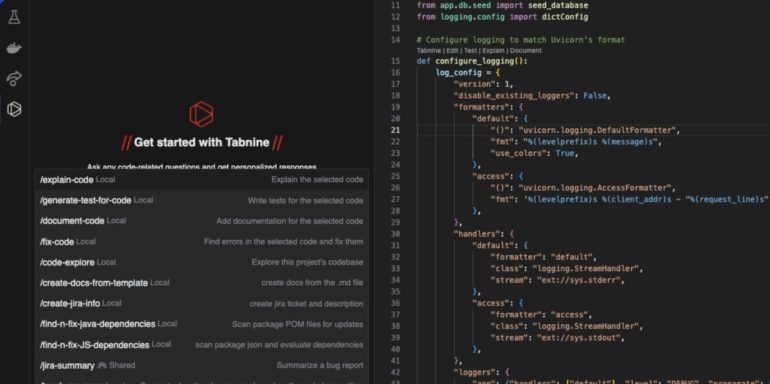Click "Explore this project's codebase" description
The height and width of the screenshot is (384, 770).
(307, 262)
